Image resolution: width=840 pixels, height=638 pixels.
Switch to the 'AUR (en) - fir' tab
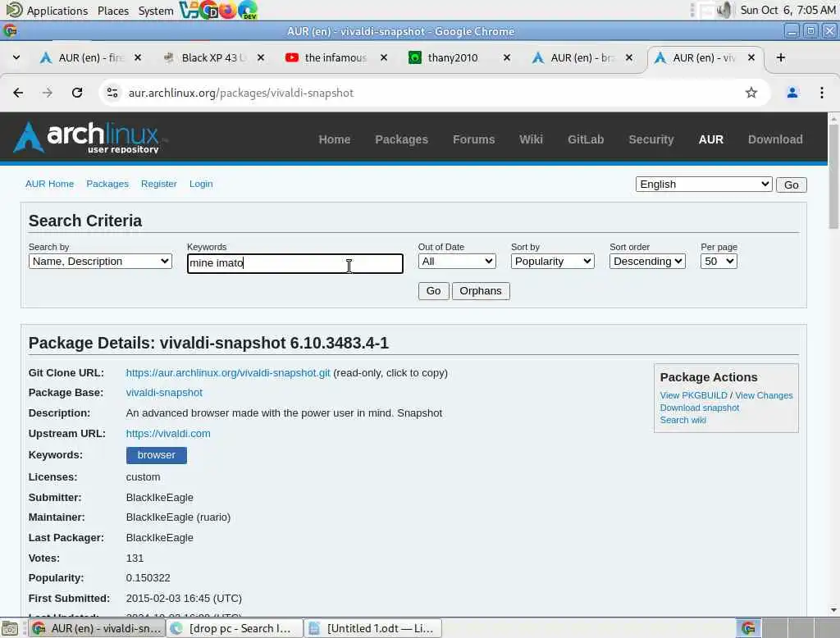[89, 57]
